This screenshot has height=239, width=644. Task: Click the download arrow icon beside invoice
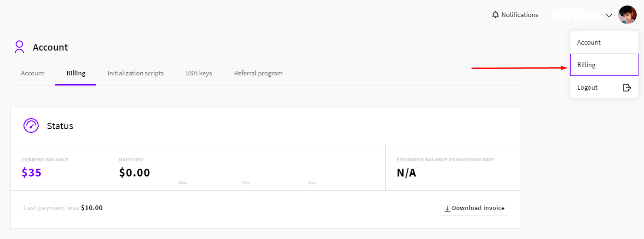tap(447, 208)
